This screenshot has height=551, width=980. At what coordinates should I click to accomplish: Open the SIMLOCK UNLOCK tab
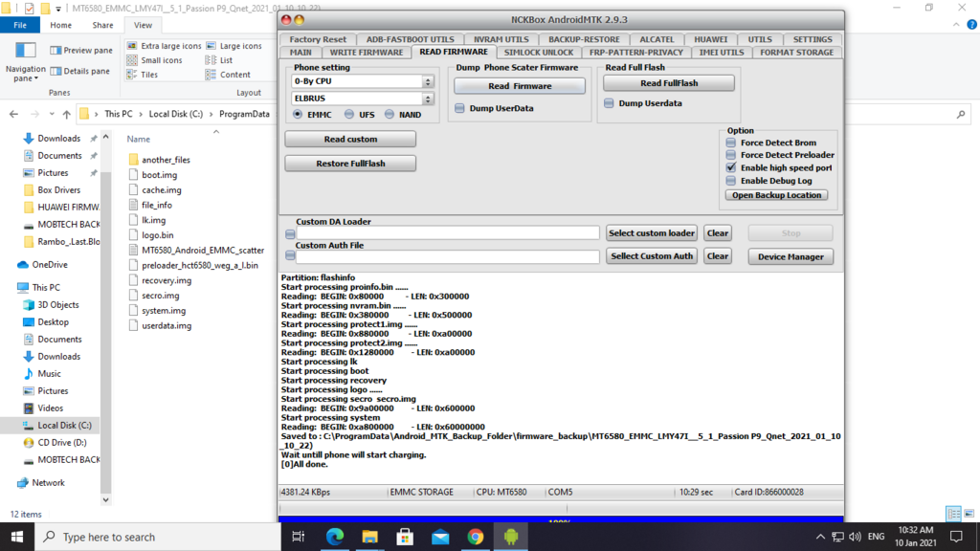538,53
